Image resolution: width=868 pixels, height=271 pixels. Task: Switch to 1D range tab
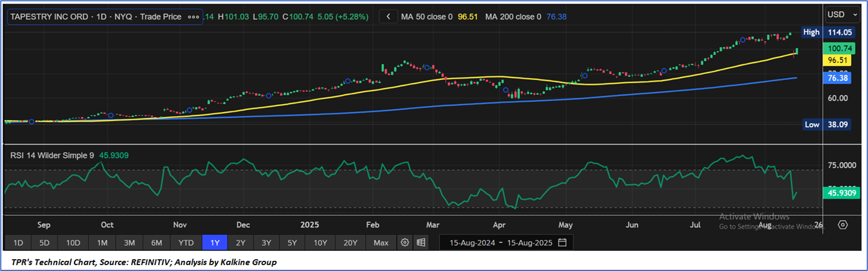point(18,242)
